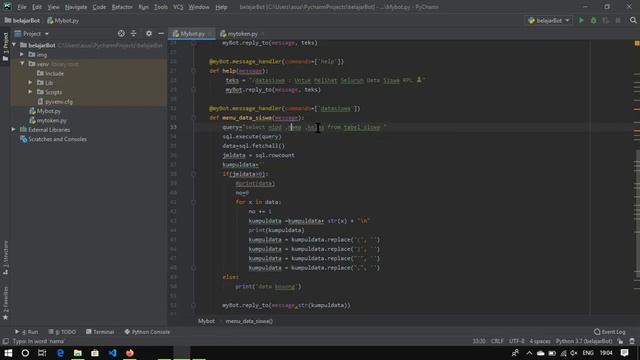Open Windows Start menu

coord(8,353)
